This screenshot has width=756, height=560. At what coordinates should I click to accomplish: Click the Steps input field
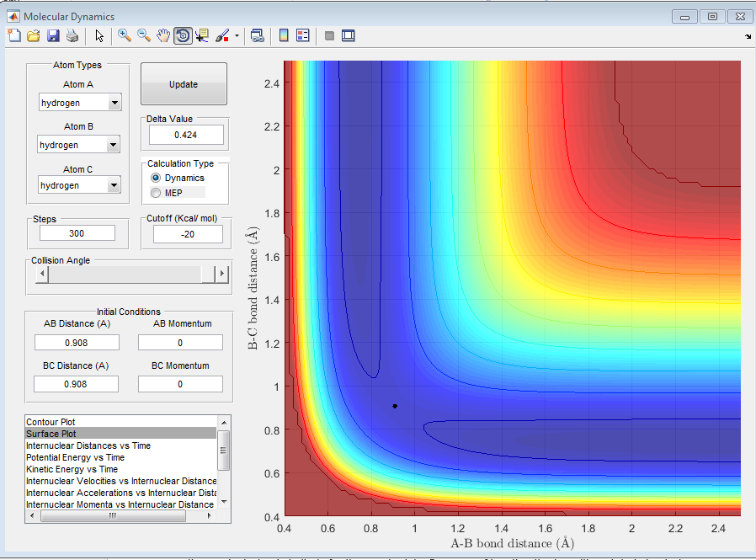click(x=77, y=233)
